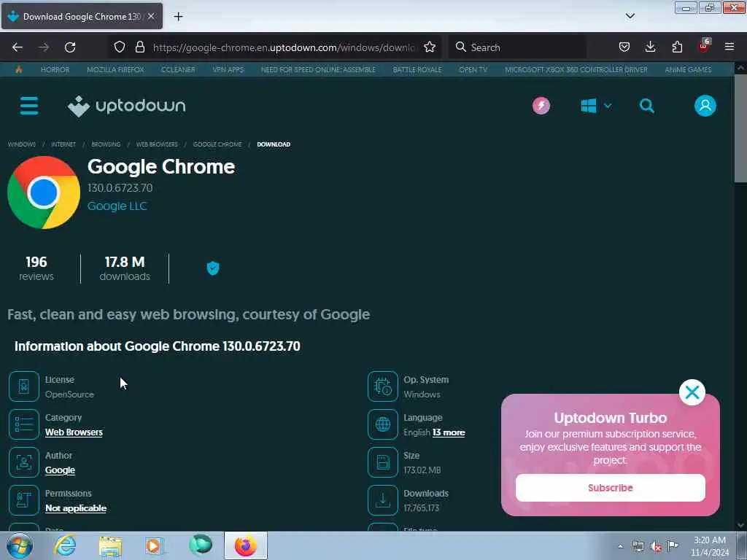Click the page vertical scrollbar thumb

[741, 128]
